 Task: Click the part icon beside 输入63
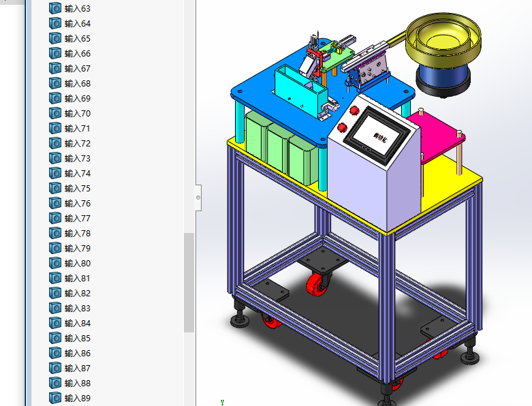point(55,8)
